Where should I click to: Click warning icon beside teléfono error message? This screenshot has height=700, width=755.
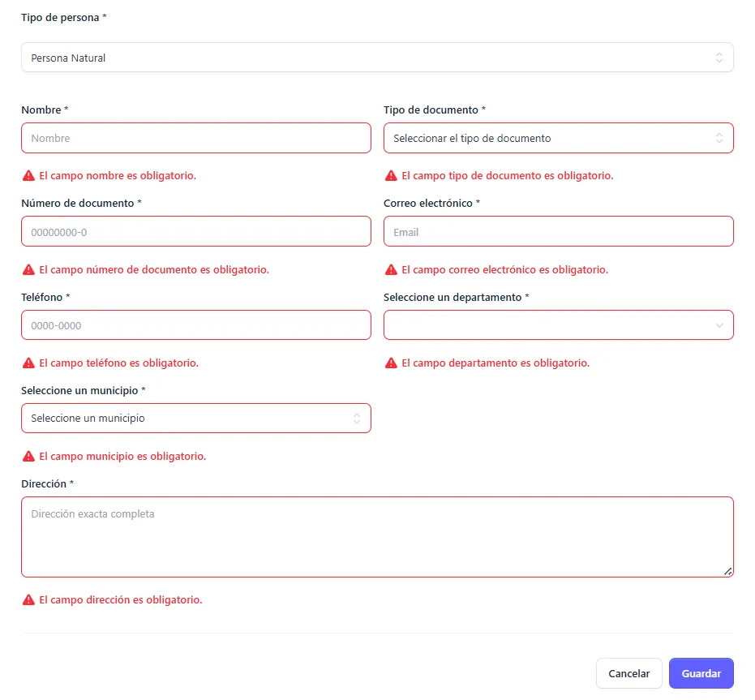pyautogui.click(x=28, y=363)
